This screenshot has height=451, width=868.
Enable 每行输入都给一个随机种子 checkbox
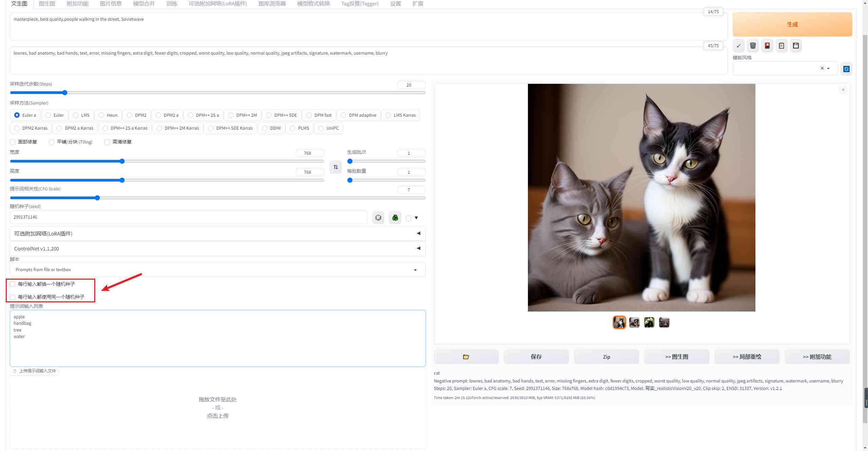click(13, 284)
